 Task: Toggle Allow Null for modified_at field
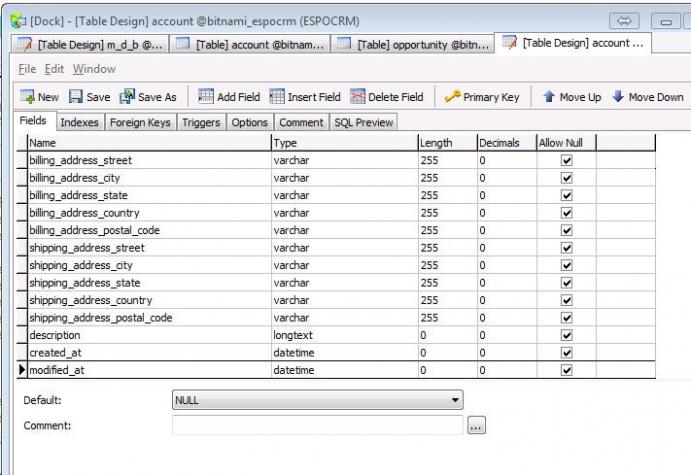click(x=567, y=370)
